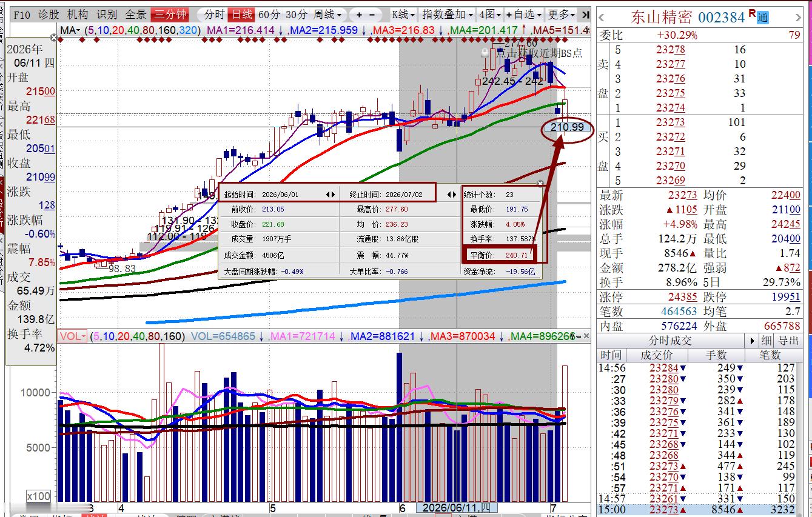The image size is (812, 517).
Task: Click the 导出 export button
Action: (x=788, y=341)
